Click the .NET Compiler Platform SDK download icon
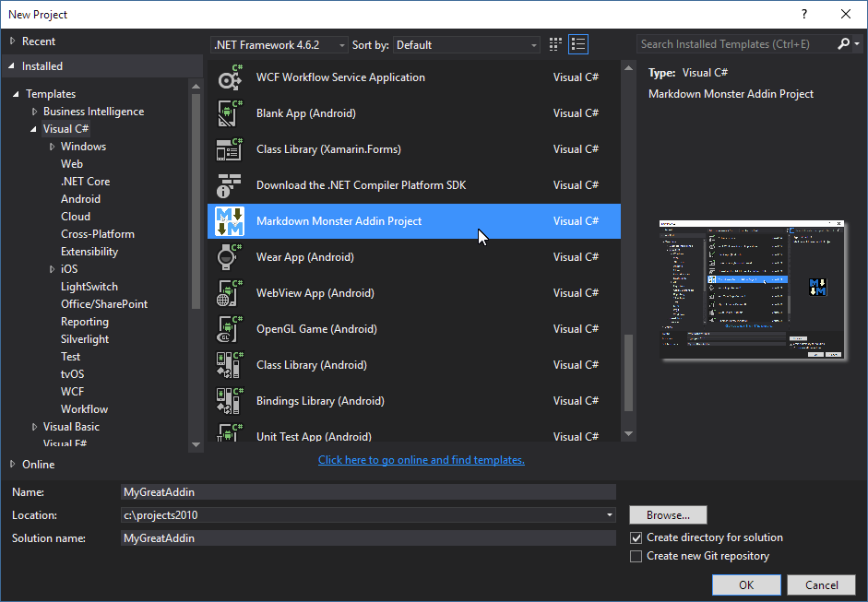 [x=229, y=185]
